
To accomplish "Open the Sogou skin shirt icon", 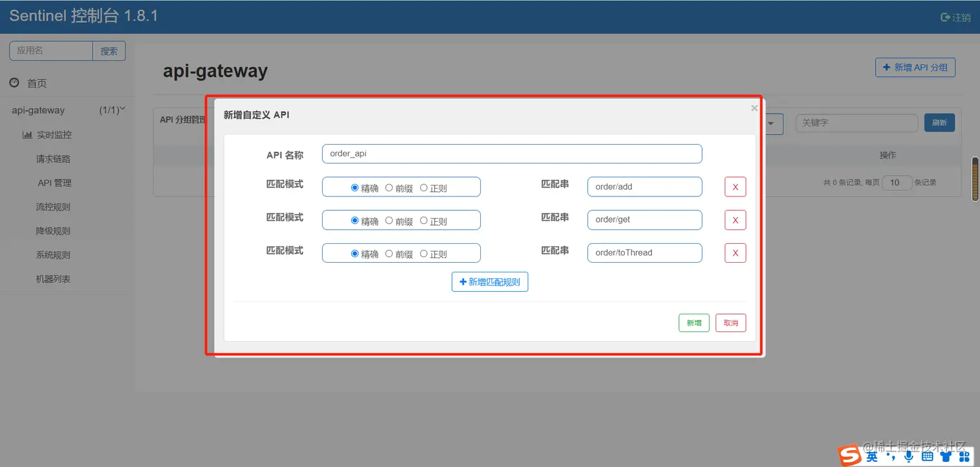I will pyautogui.click(x=946, y=457).
